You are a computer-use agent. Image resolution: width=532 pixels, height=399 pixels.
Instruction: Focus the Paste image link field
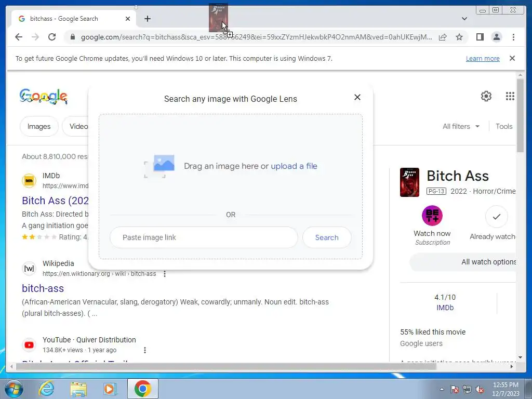click(204, 237)
